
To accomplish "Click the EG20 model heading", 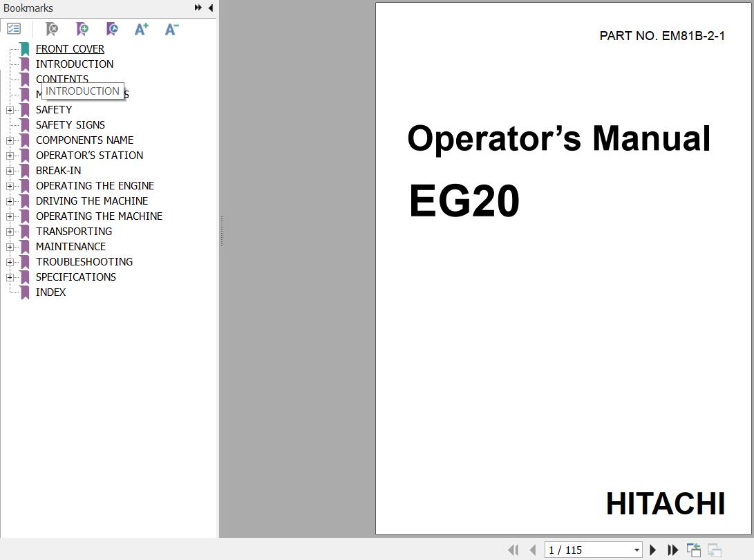I will pyautogui.click(x=464, y=200).
